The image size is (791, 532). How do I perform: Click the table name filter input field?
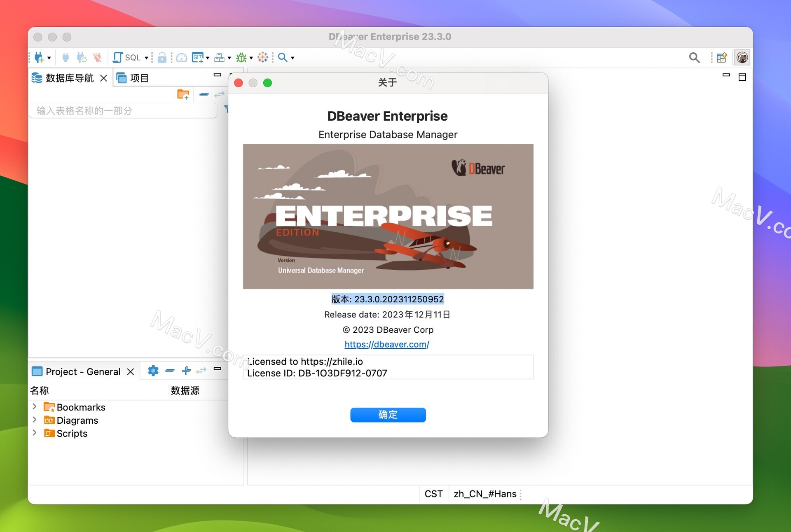point(123,111)
